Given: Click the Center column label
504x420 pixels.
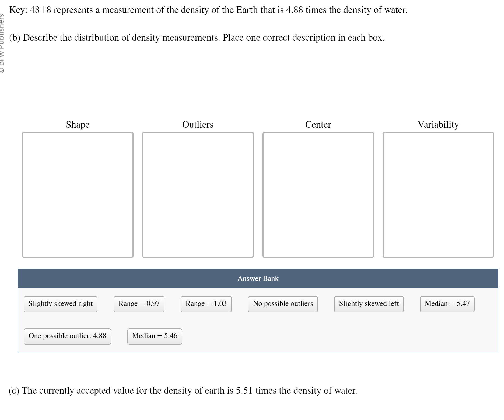Looking at the screenshot, I should (318, 125).
